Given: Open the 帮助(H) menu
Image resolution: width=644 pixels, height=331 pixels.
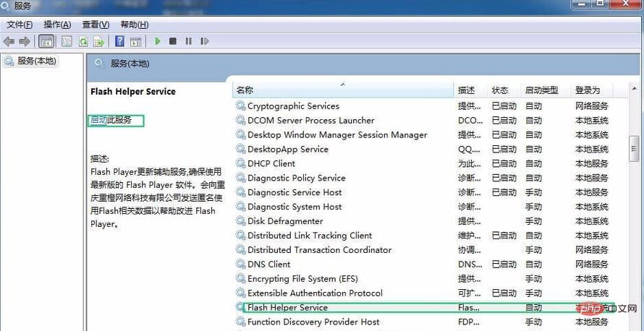Looking at the screenshot, I should pyautogui.click(x=135, y=25).
